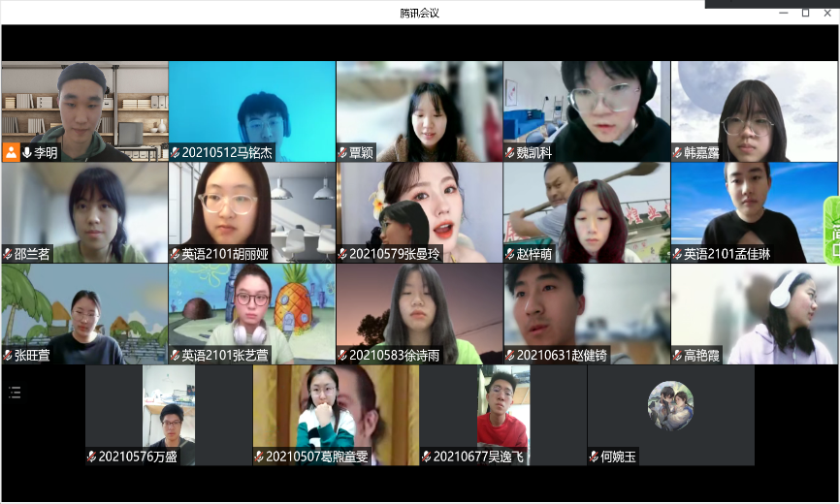Click the muted mic icon for 20210579张曼玲
The width and height of the screenshot is (840, 504).
click(342, 255)
